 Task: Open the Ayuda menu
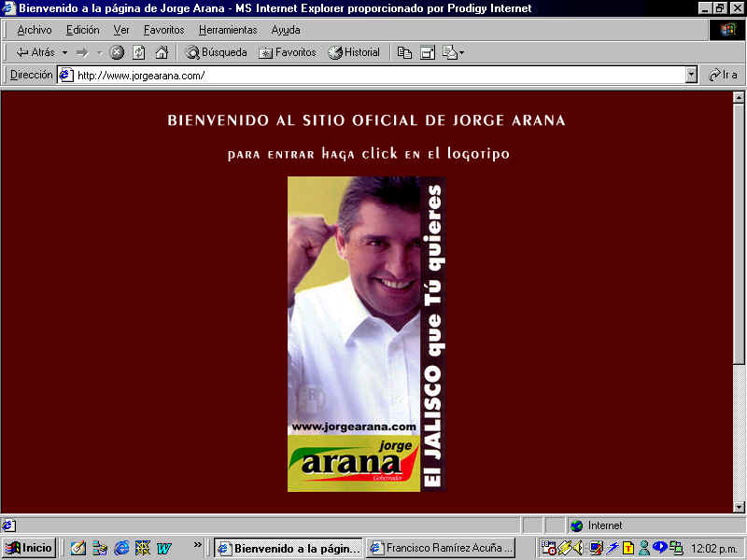pyautogui.click(x=286, y=30)
